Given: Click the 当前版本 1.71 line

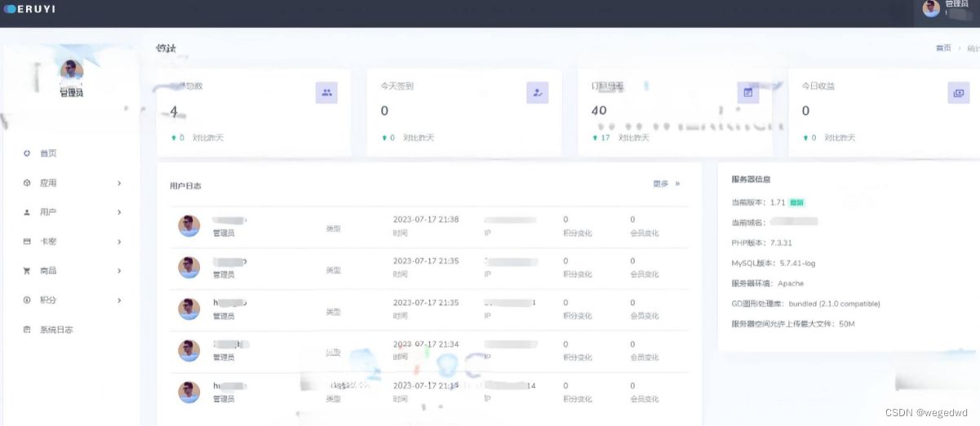Looking at the screenshot, I should click(759, 202).
